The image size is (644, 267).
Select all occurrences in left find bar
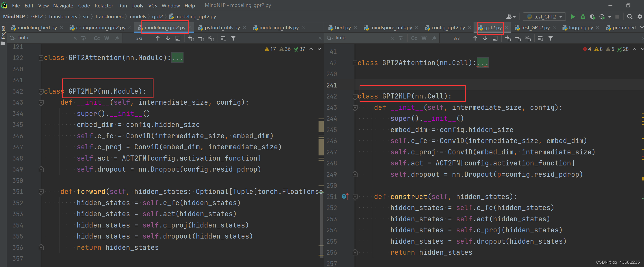click(210, 38)
